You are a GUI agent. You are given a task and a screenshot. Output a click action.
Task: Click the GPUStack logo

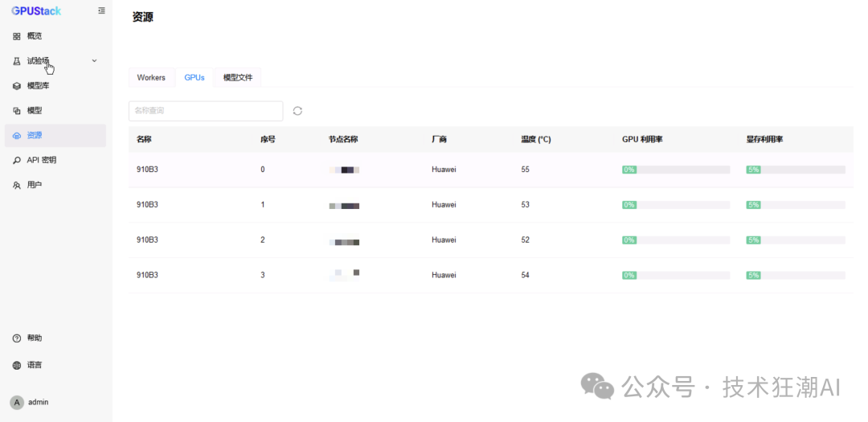pos(36,11)
